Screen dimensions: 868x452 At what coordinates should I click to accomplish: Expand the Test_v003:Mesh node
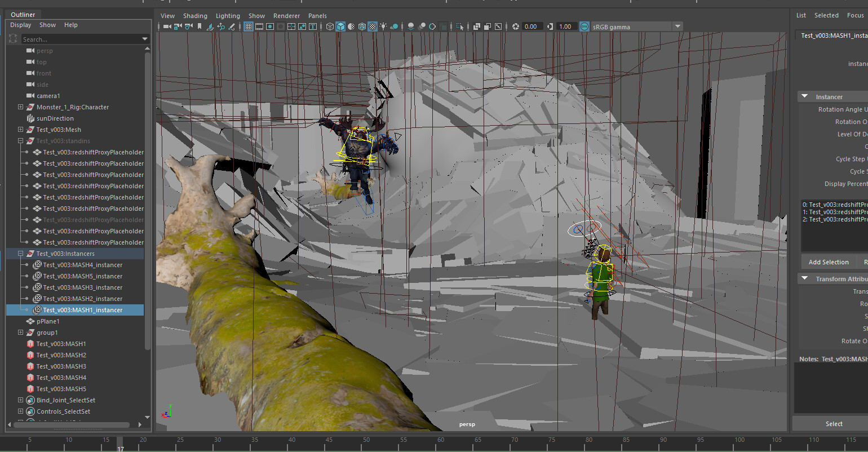point(21,130)
